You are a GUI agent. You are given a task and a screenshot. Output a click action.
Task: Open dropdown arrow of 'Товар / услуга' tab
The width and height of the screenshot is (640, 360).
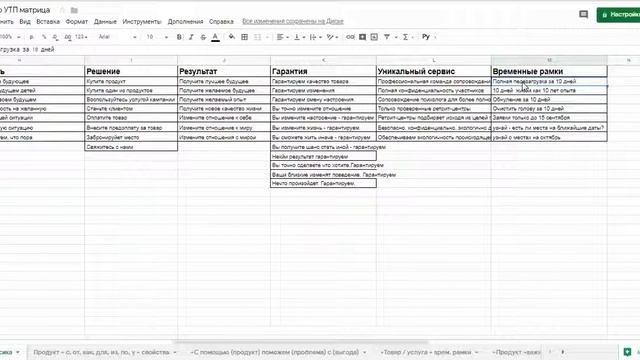point(476,352)
